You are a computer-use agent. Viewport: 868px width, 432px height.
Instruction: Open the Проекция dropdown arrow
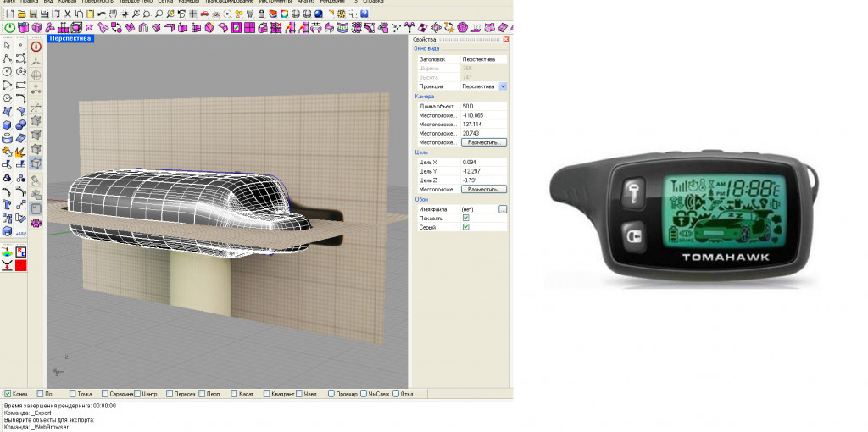point(503,86)
